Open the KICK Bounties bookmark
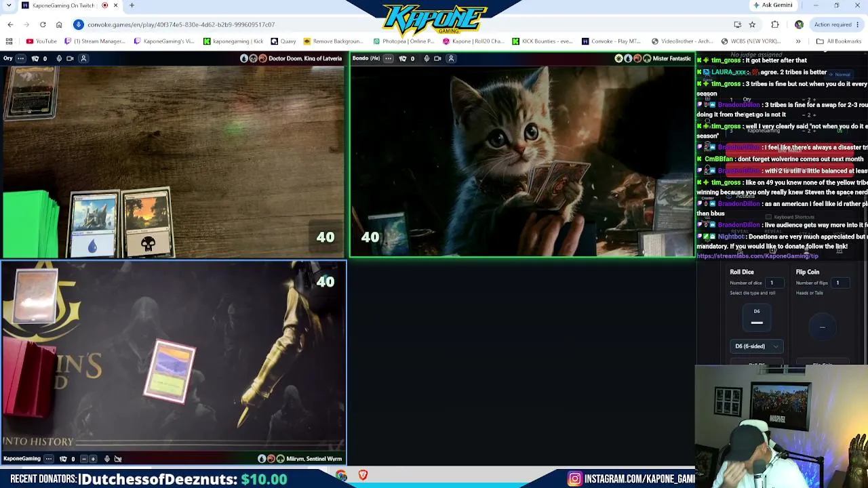Viewport: 868px width, 488px height. click(542, 41)
